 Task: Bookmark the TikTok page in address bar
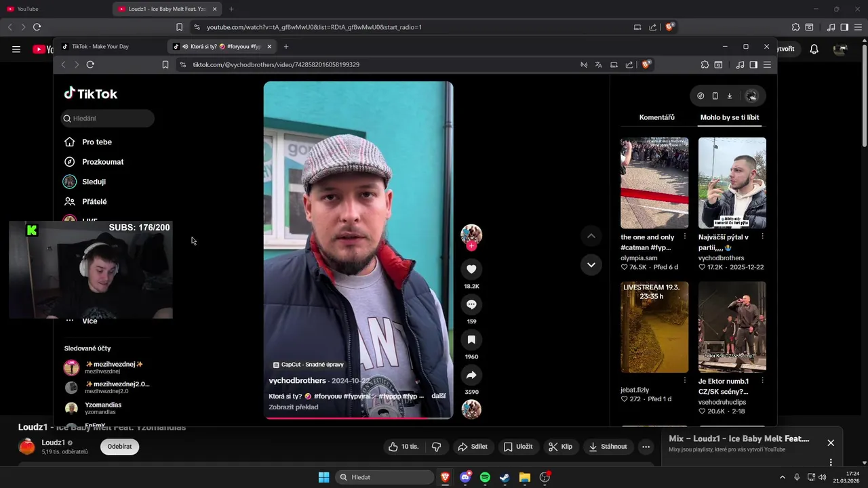tap(165, 64)
